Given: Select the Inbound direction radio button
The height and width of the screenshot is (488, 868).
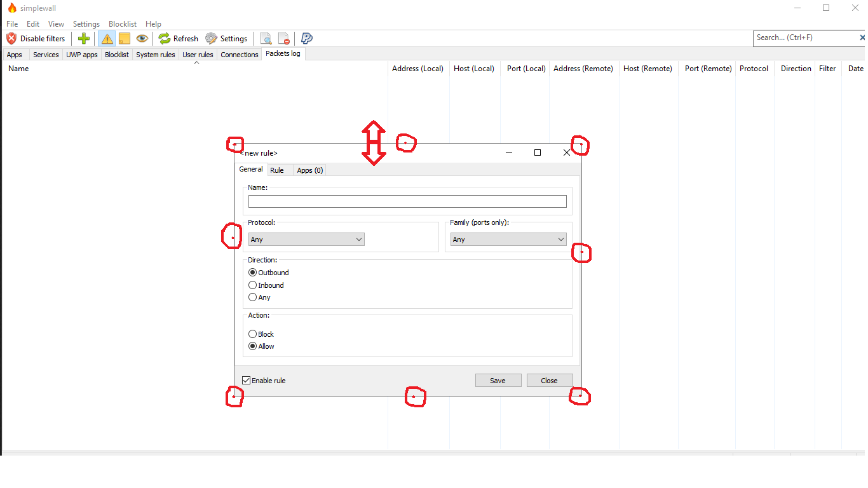Looking at the screenshot, I should [253, 285].
